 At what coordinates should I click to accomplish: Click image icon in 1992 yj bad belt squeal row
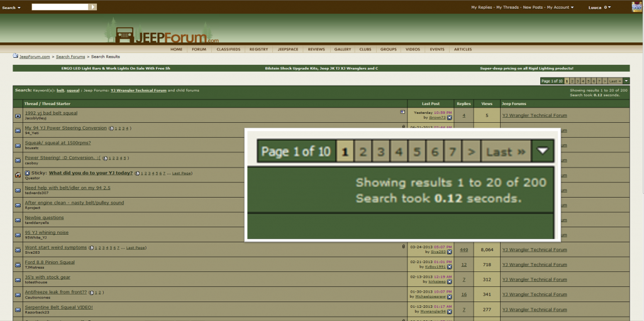(x=402, y=112)
